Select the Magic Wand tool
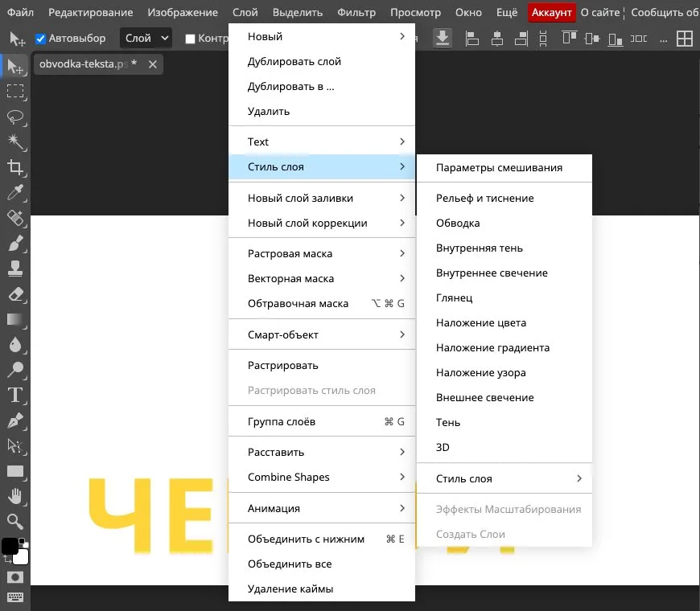 point(15,142)
